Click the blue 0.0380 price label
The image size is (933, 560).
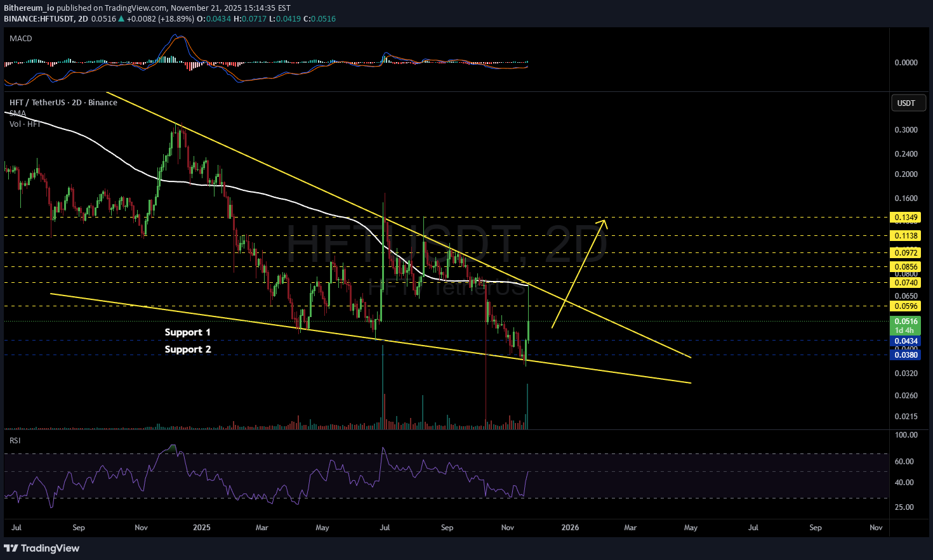pos(906,355)
